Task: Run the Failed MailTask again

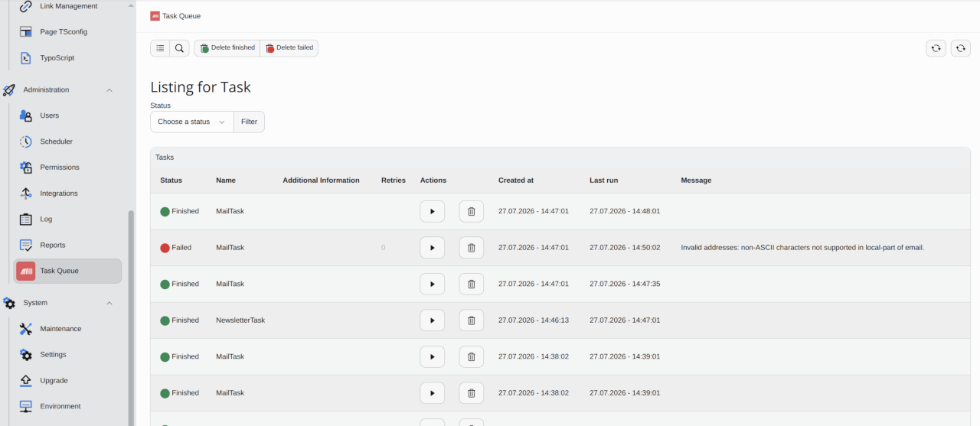Action: pos(432,248)
